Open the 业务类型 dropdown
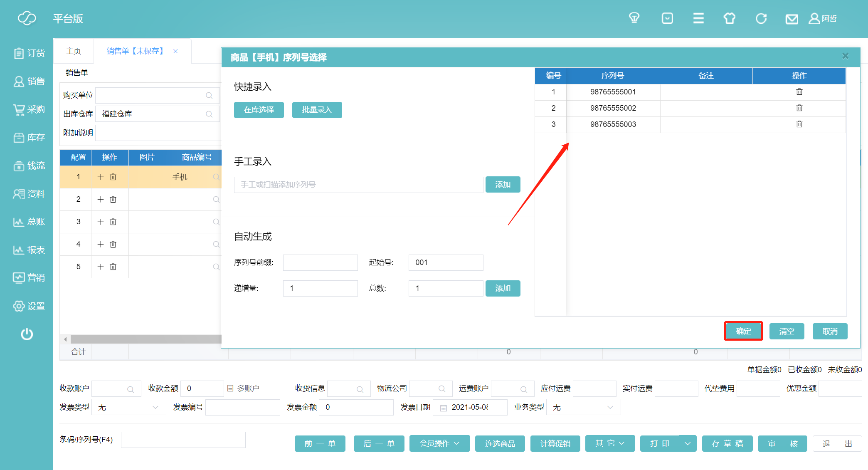This screenshot has height=470, width=868. click(583, 407)
